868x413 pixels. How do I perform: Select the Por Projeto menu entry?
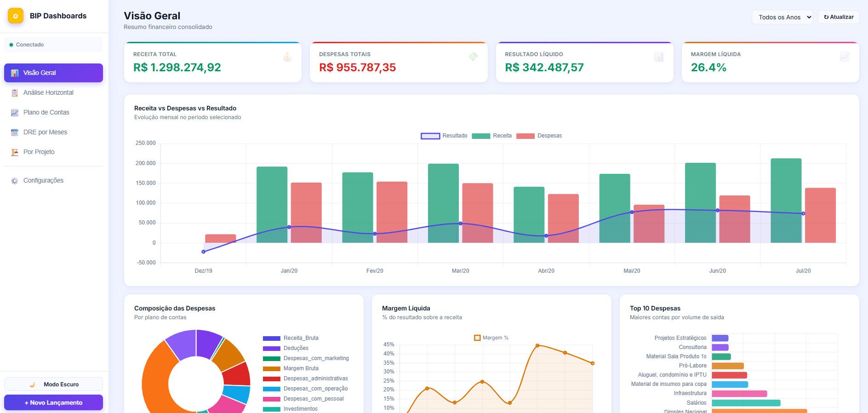point(53,152)
